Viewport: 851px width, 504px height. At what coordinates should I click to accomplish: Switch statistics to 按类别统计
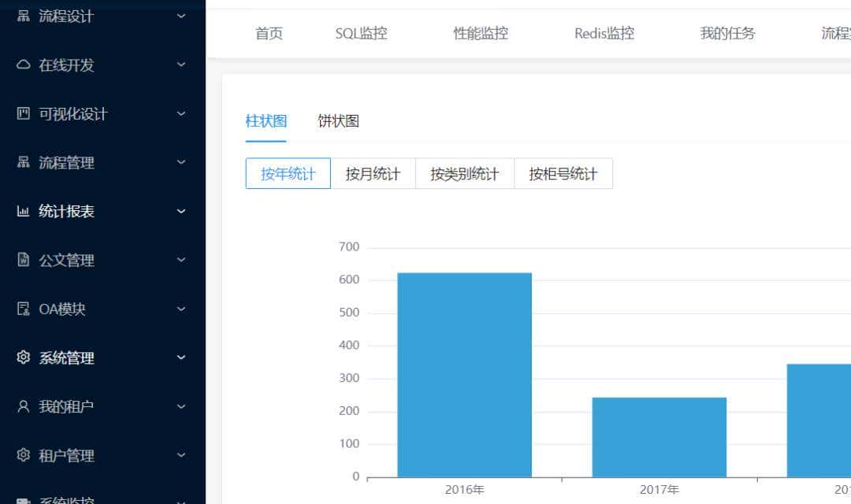click(464, 173)
